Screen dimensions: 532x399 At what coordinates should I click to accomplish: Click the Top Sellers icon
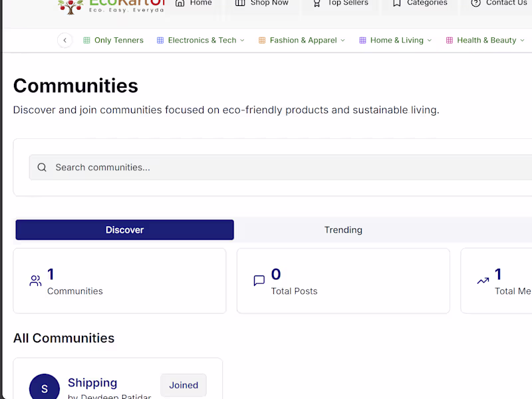(317, 3)
